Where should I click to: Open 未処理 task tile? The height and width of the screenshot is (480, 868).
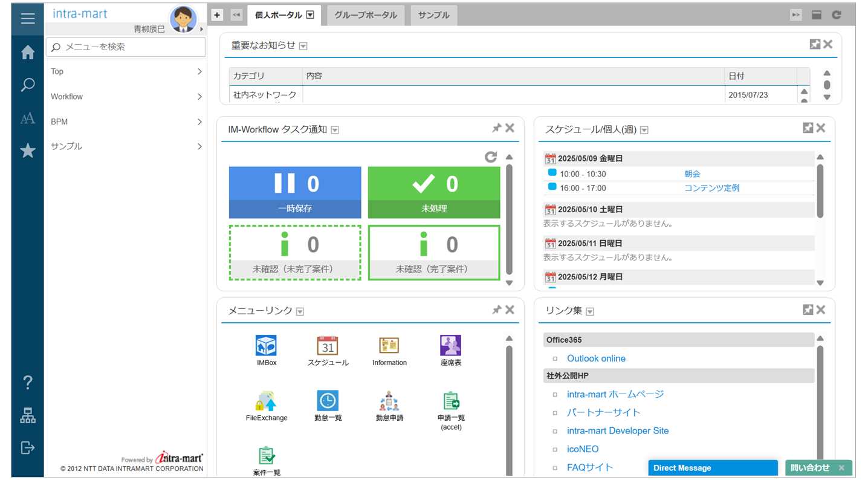coord(434,192)
